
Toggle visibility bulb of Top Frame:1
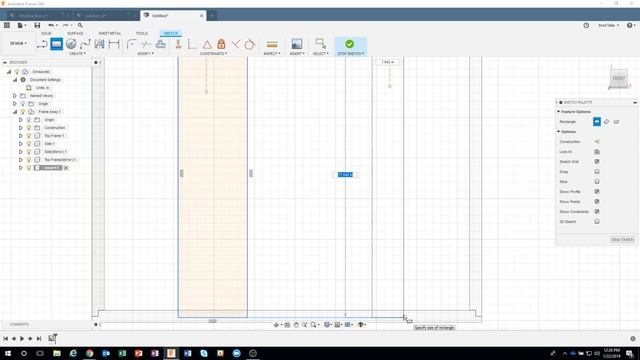[29, 136]
